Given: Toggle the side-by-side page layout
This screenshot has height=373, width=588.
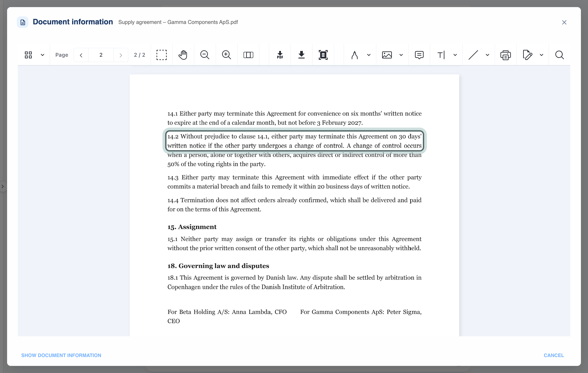Looking at the screenshot, I should coord(248,55).
